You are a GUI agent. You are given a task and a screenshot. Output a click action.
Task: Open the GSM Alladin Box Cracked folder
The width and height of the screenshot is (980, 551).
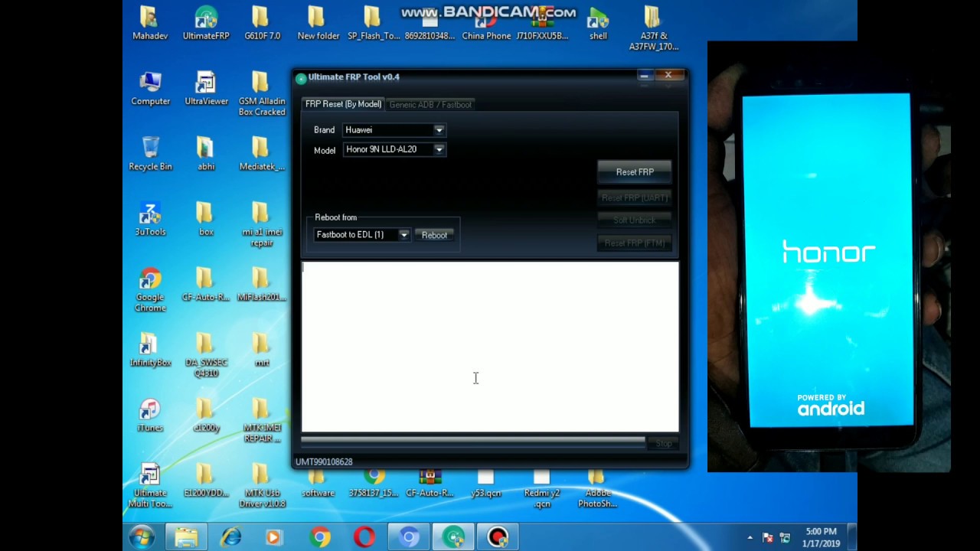pyautogui.click(x=262, y=94)
